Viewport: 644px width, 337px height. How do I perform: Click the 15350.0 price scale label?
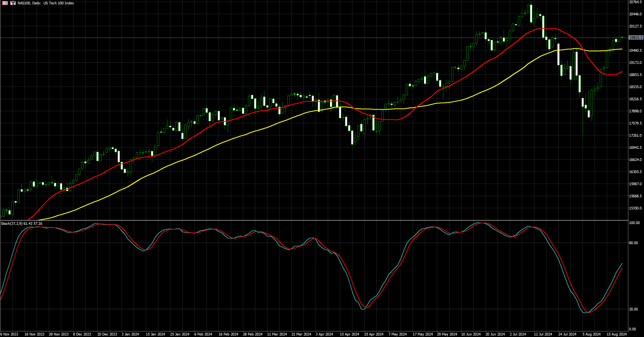pos(635,208)
